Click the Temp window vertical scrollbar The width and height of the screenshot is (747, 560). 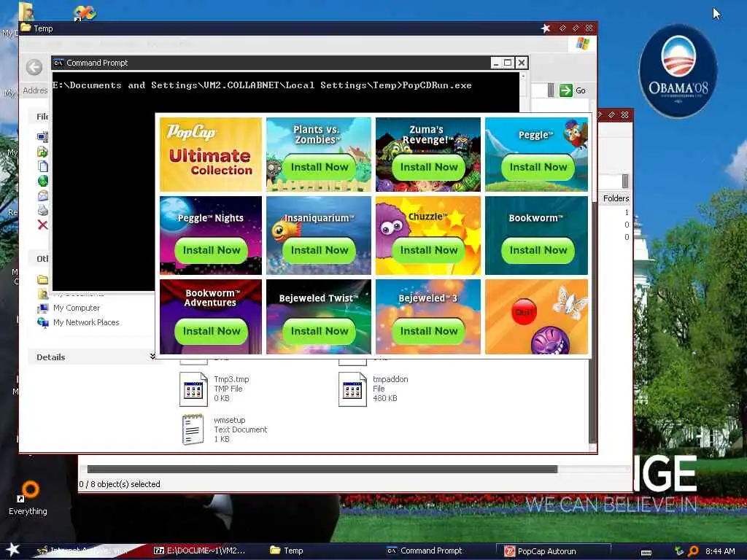coord(593,322)
